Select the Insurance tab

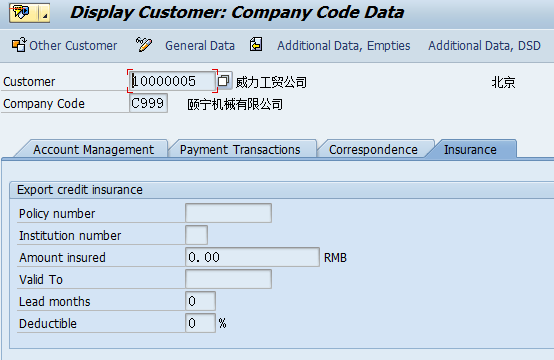coord(470,150)
